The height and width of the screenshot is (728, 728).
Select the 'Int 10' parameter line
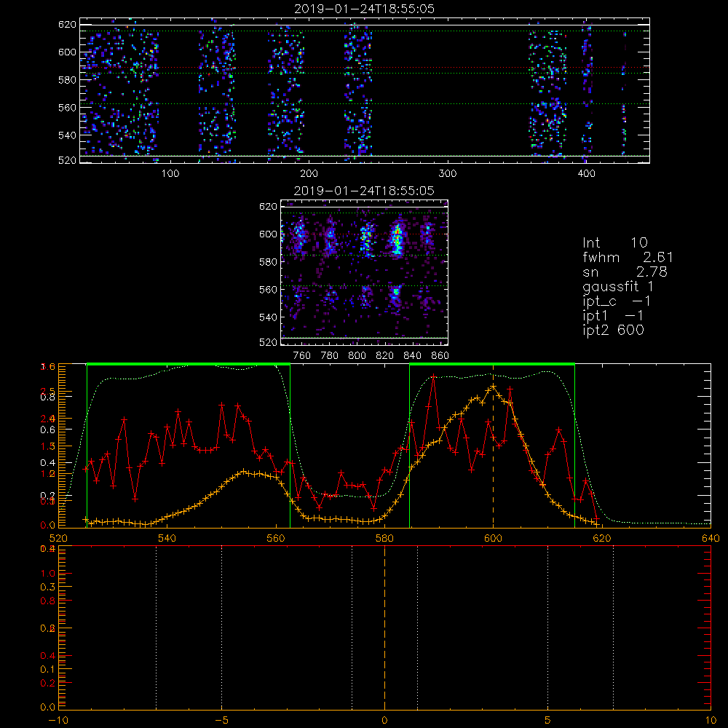click(x=614, y=242)
